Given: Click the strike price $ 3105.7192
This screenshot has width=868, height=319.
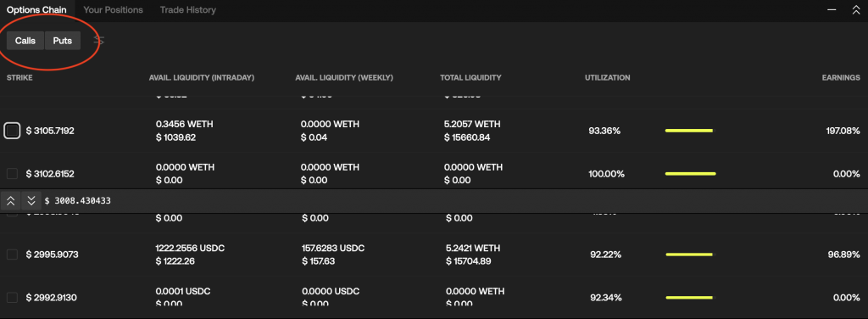Looking at the screenshot, I should pos(50,132).
